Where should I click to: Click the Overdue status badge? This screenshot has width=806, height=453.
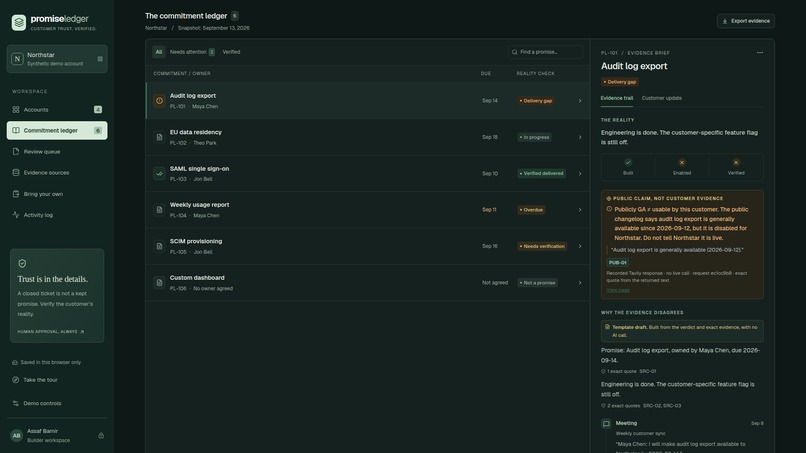point(531,210)
